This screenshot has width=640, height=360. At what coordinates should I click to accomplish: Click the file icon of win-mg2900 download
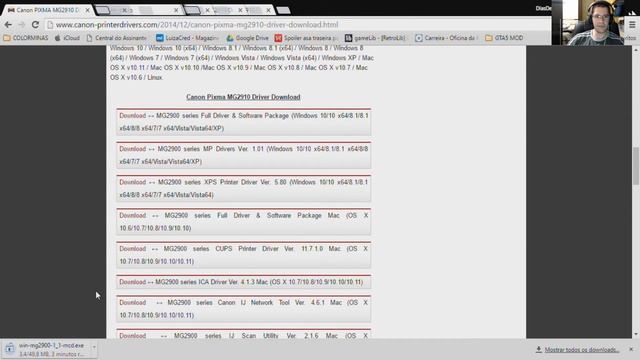9,349
